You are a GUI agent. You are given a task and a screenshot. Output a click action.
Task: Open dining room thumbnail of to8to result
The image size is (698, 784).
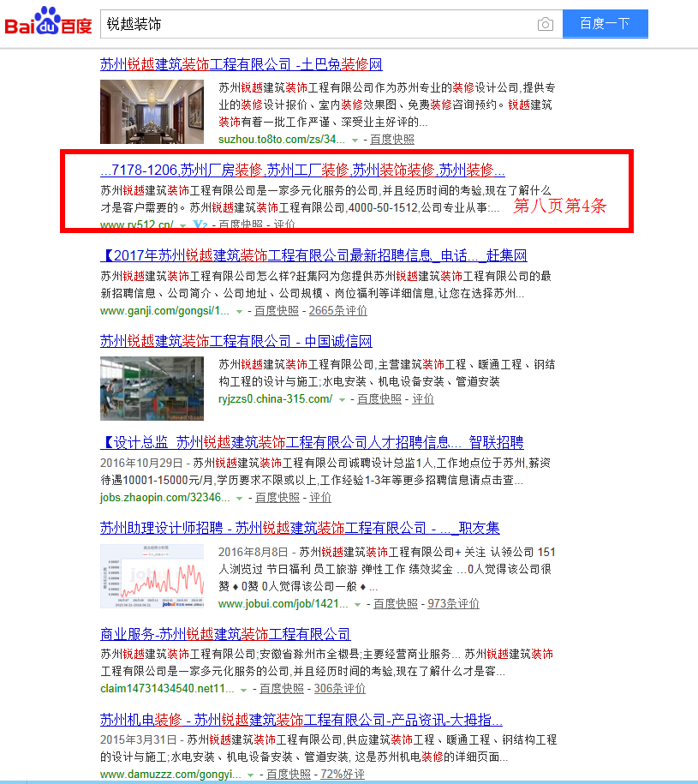click(152, 111)
